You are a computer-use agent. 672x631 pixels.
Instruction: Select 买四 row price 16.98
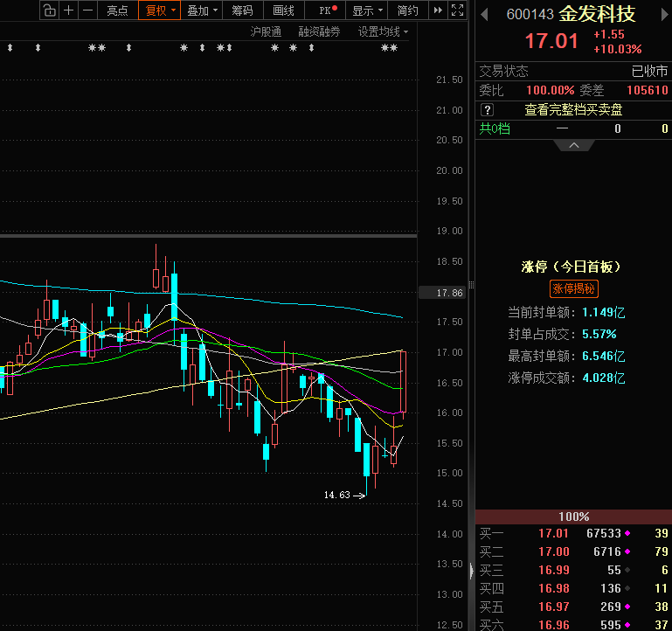[x=554, y=588]
